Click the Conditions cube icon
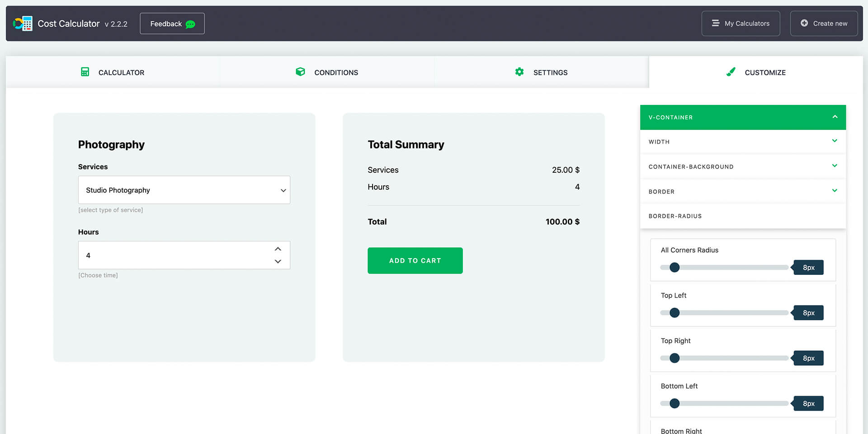This screenshot has height=434, width=868. click(300, 72)
